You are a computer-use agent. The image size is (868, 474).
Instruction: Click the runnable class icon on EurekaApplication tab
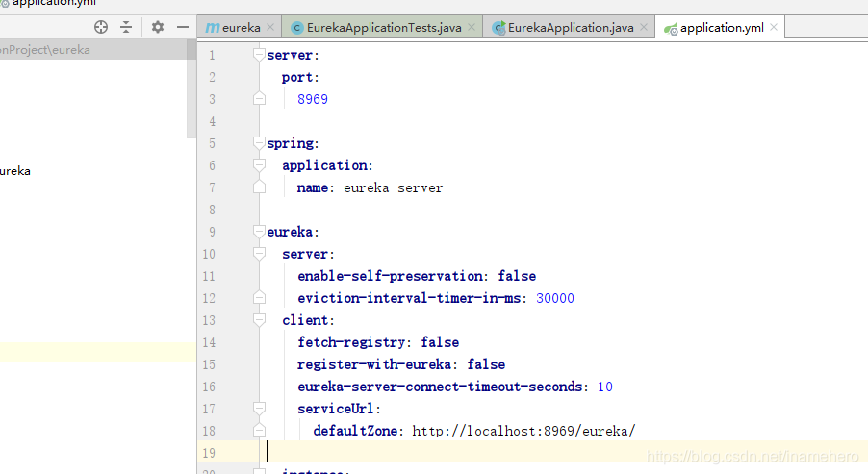click(x=498, y=28)
